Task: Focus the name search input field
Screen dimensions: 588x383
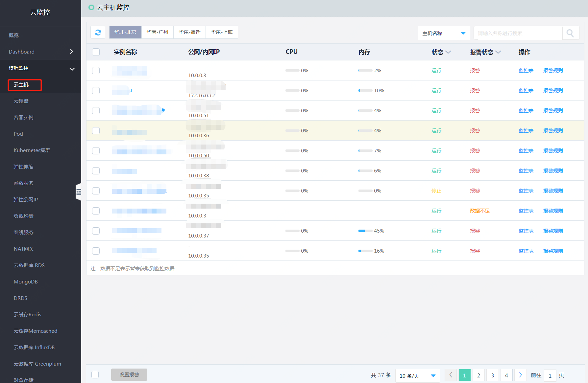Action: point(518,33)
